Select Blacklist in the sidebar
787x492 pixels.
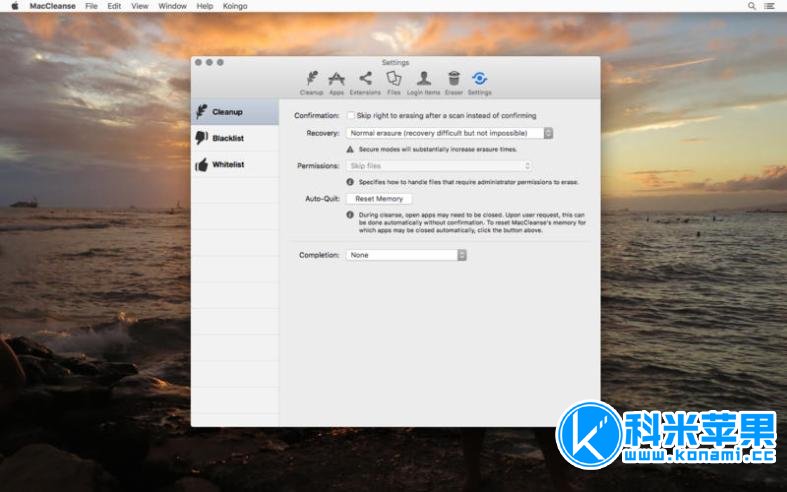tap(235, 138)
